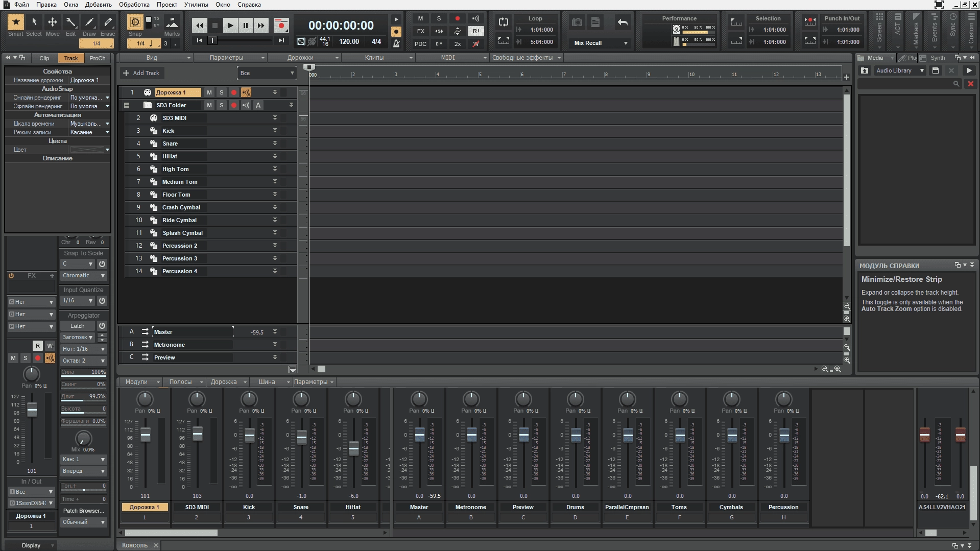Open the Вид track view menu
The image size is (980, 551).
pyautogui.click(x=155, y=58)
